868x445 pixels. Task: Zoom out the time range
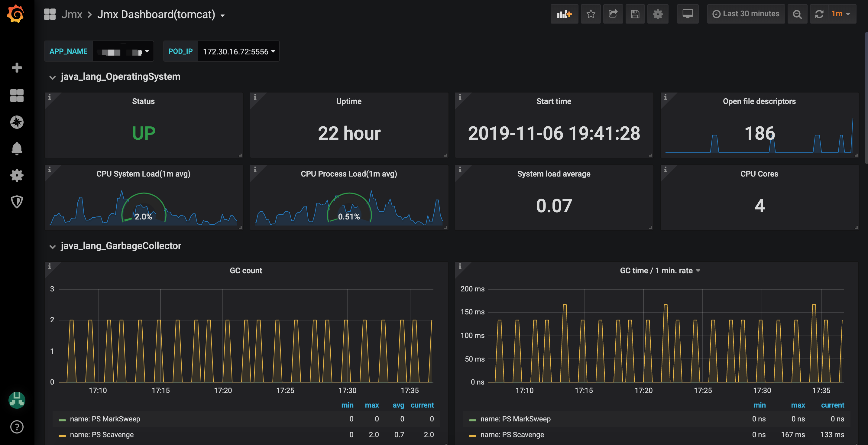pos(797,14)
